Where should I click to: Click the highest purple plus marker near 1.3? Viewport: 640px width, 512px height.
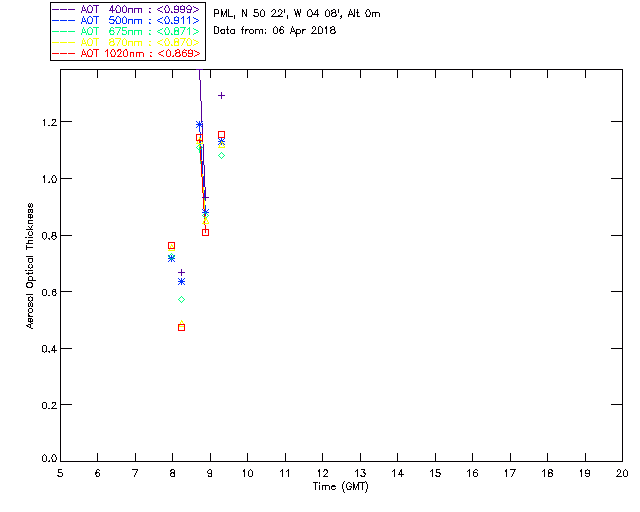(x=221, y=96)
